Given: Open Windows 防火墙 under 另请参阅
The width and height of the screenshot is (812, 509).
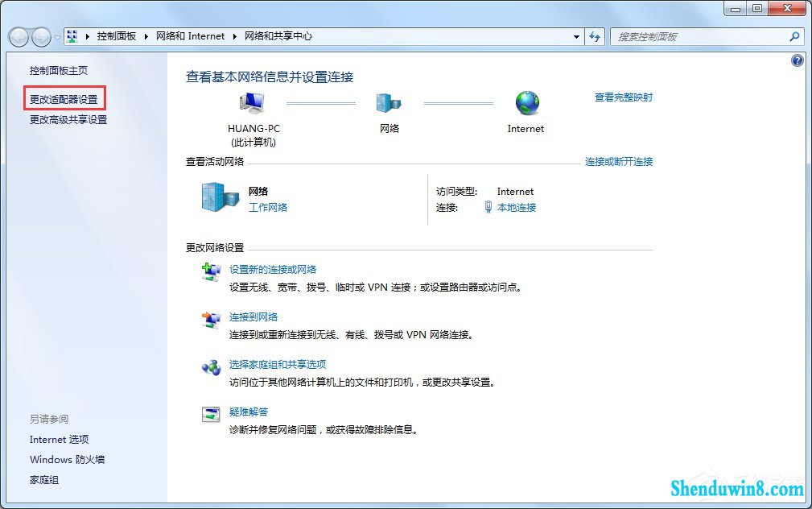Looking at the screenshot, I should (x=68, y=460).
